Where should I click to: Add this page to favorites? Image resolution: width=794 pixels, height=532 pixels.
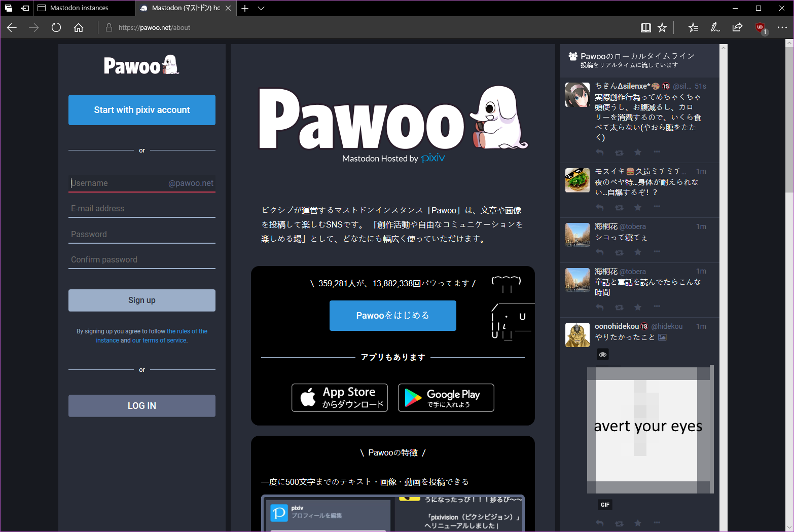[x=662, y=28]
